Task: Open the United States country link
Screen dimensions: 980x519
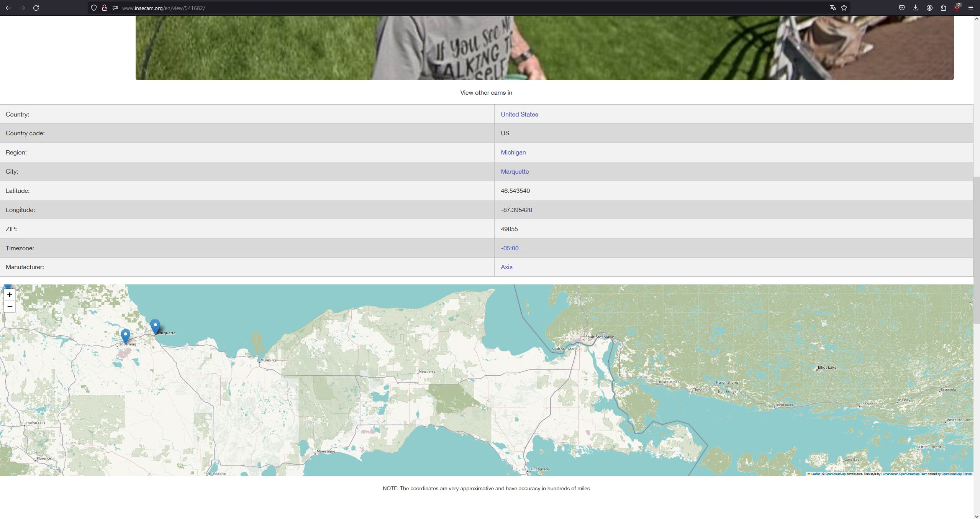Action: (519, 114)
